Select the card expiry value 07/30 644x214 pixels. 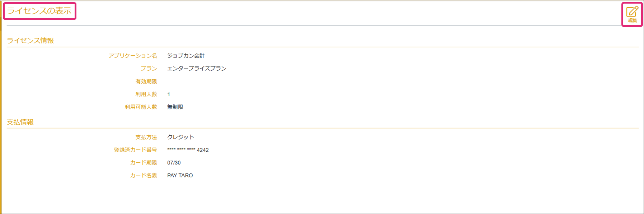coord(174,163)
